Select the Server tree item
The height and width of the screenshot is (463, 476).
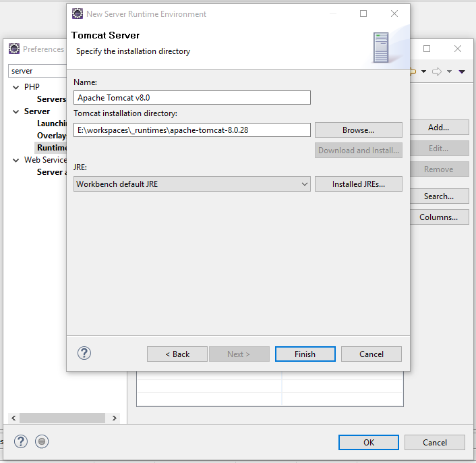point(36,111)
